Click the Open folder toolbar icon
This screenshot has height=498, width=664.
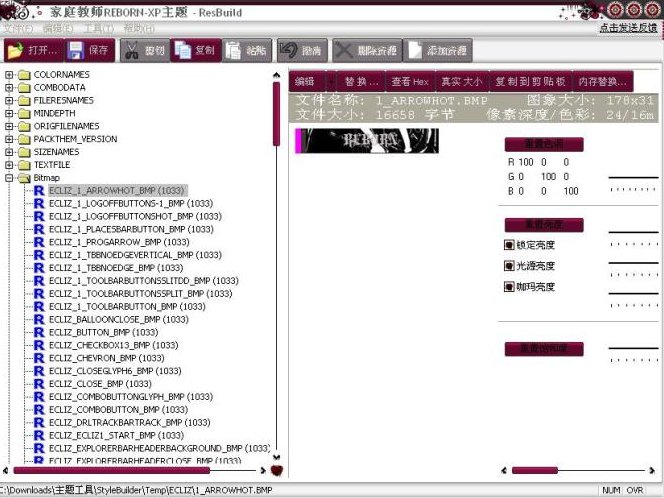click(x=15, y=50)
